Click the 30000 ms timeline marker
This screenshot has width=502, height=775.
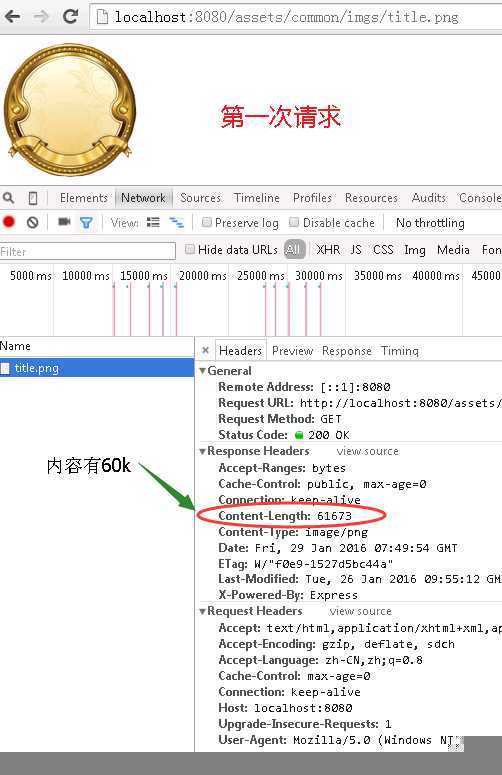click(x=319, y=275)
